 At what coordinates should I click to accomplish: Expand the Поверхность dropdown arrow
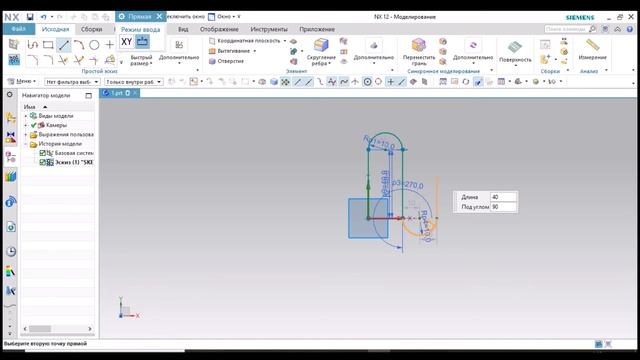pyautogui.click(x=516, y=65)
